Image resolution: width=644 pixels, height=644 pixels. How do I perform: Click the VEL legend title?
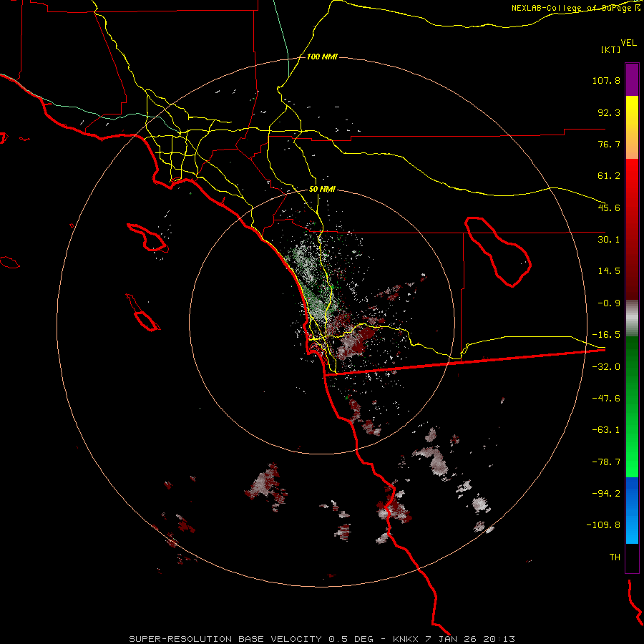click(x=628, y=43)
